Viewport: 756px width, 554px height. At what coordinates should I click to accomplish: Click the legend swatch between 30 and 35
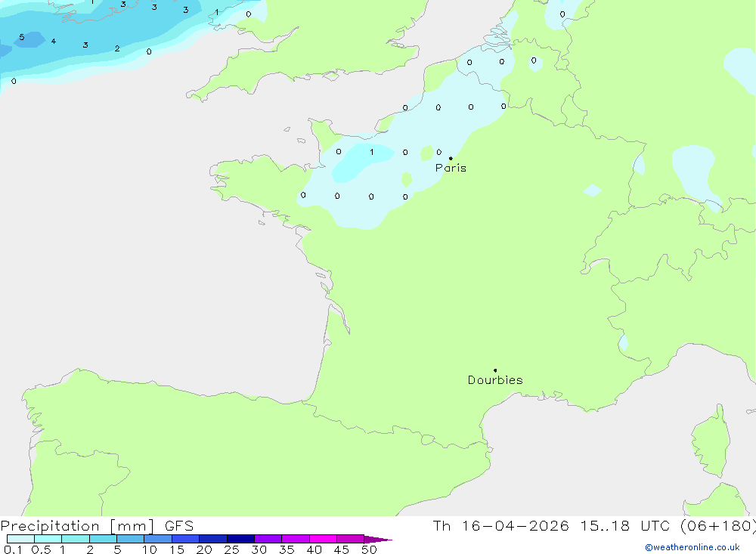268,539
